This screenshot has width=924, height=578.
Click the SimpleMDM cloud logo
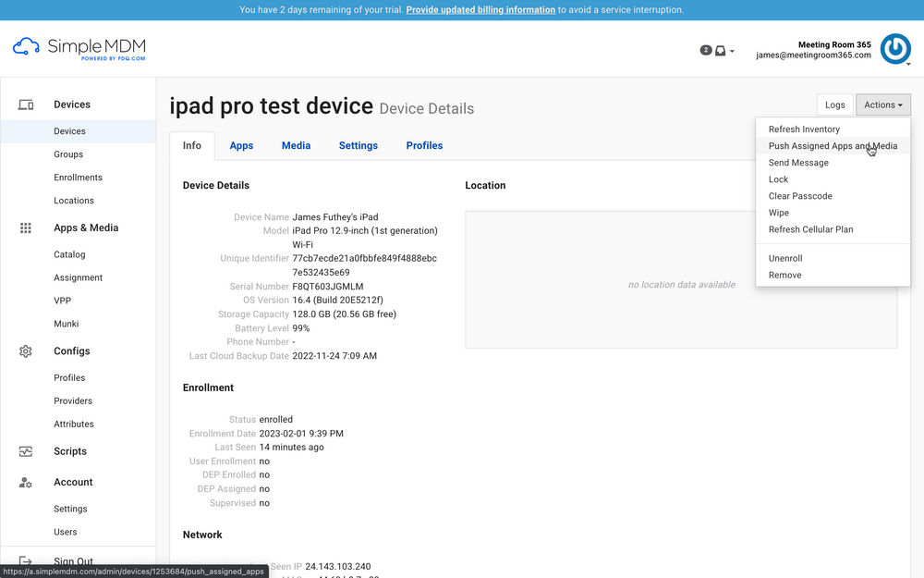(x=25, y=45)
